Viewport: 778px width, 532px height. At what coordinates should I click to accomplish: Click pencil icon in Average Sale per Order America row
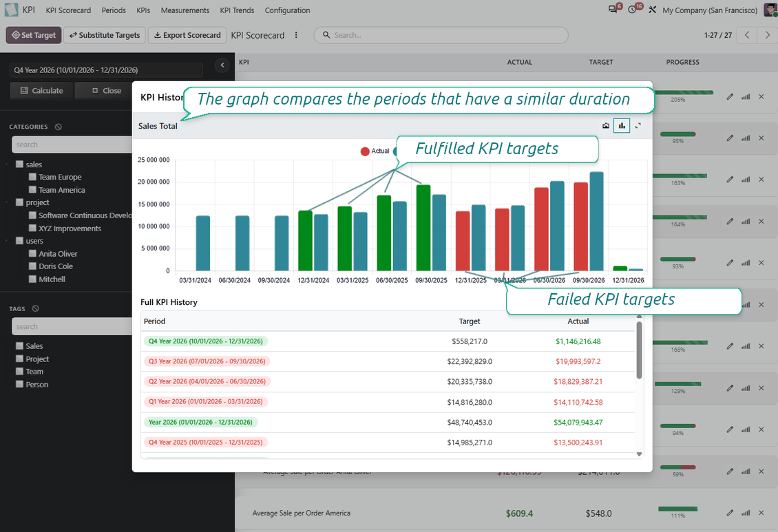[730, 513]
